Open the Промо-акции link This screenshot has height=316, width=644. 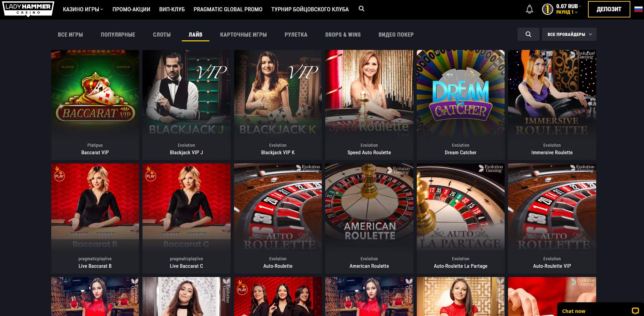click(131, 9)
